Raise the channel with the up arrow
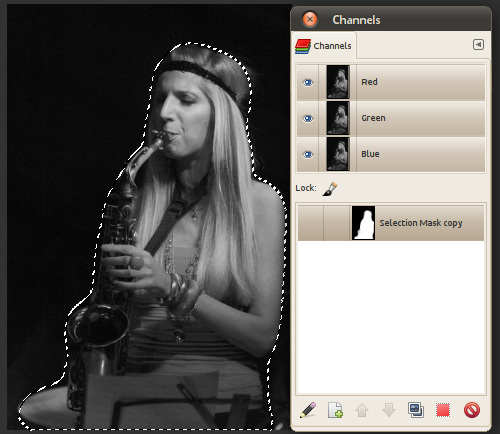This screenshot has height=434, width=500. (x=362, y=410)
